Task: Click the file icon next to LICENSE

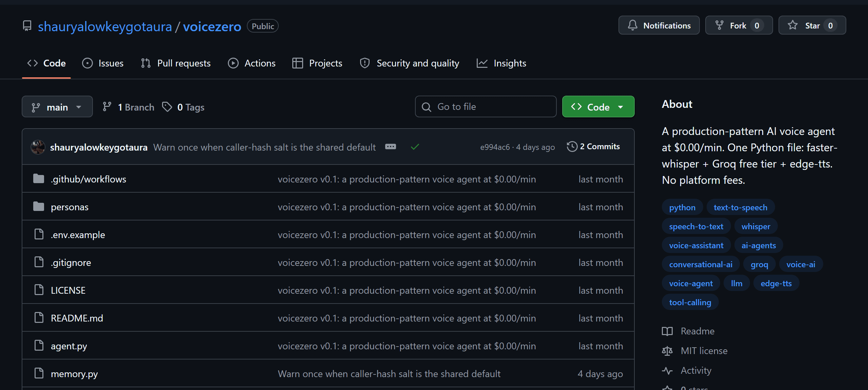Action: (x=39, y=290)
